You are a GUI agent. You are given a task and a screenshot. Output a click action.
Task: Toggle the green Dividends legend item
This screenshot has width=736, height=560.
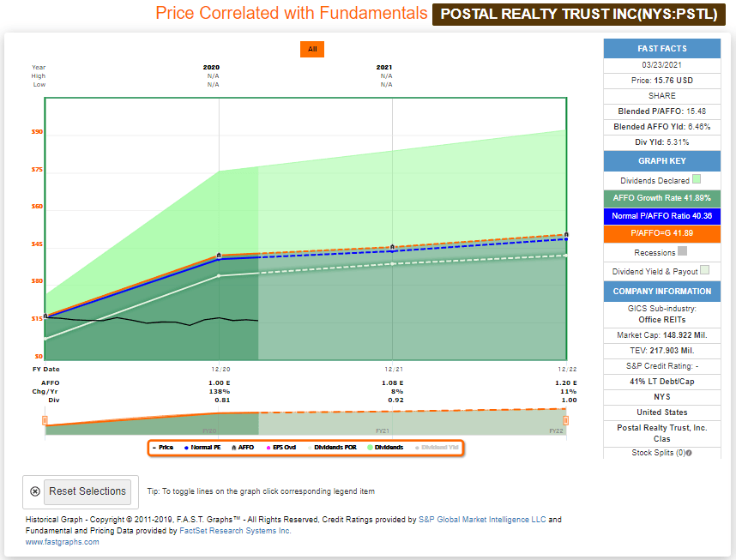385,448
